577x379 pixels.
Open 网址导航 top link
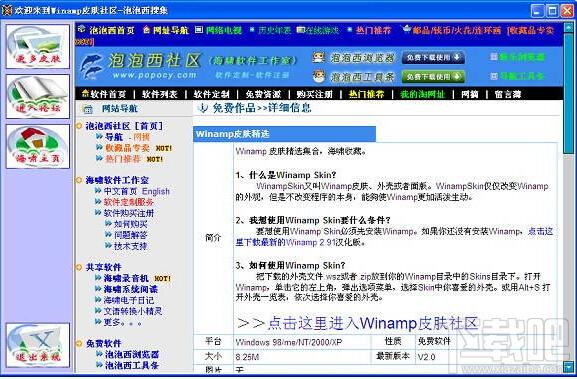point(170,30)
